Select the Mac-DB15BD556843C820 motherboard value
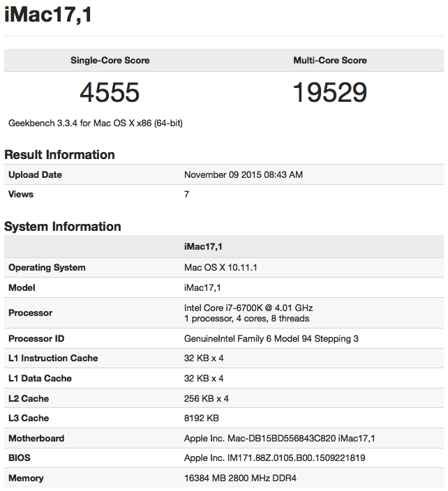The width and height of the screenshot is (448, 491). click(279, 439)
